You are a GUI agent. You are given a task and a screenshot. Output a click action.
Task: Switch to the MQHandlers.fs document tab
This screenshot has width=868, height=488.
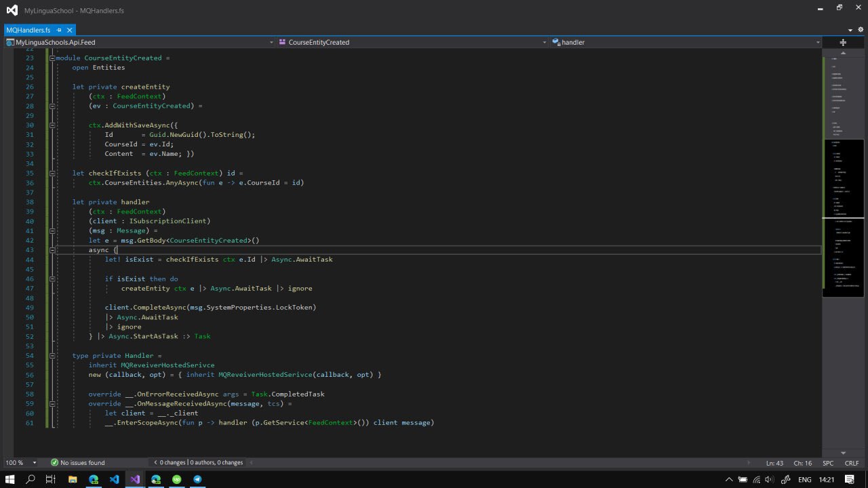(28, 30)
